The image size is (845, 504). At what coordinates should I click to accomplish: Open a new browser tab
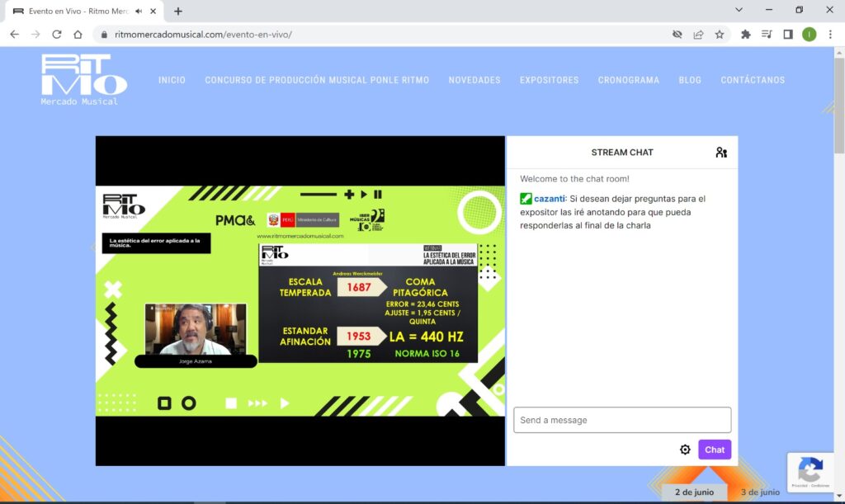click(178, 12)
